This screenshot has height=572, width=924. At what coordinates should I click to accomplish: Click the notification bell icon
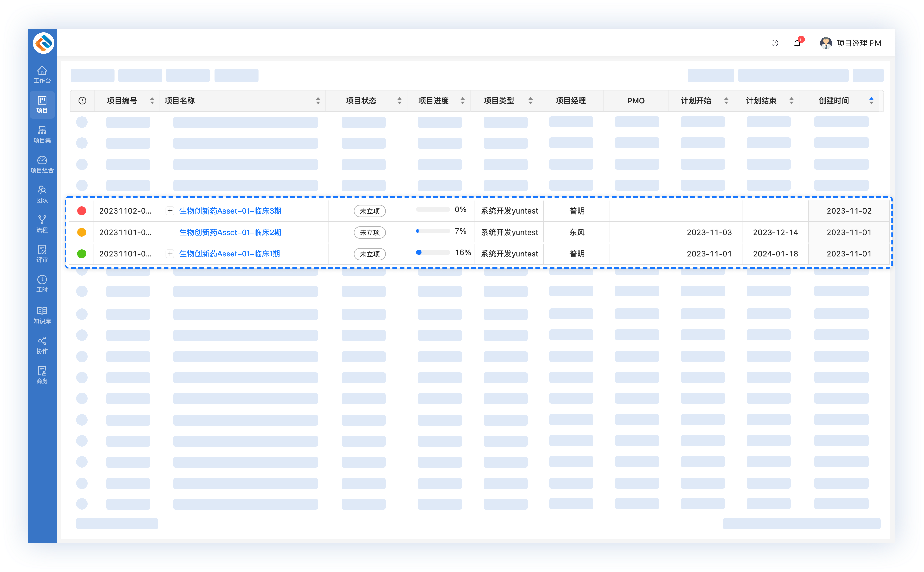tap(797, 44)
